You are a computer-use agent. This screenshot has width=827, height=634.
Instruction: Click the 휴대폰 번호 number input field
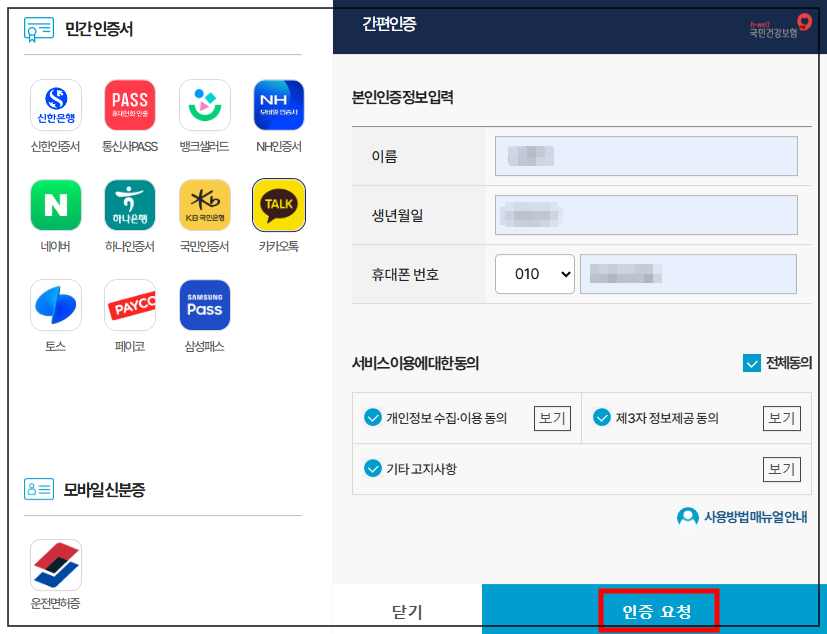(688, 274)
